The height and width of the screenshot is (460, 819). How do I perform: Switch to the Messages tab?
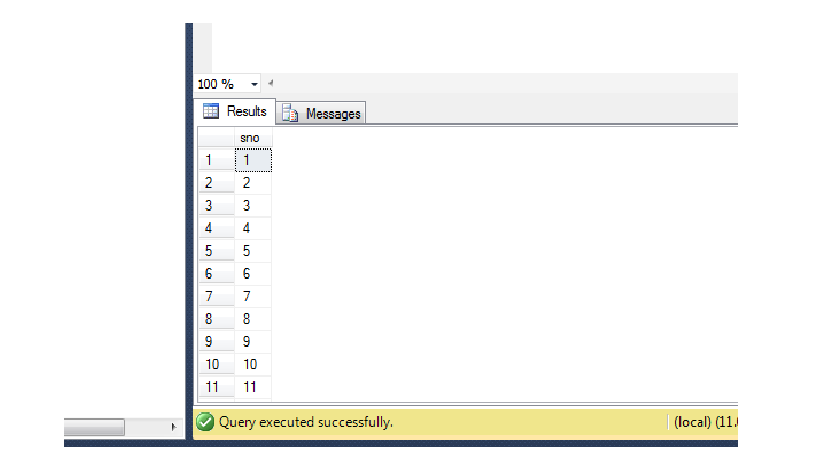tap(321, 114)
